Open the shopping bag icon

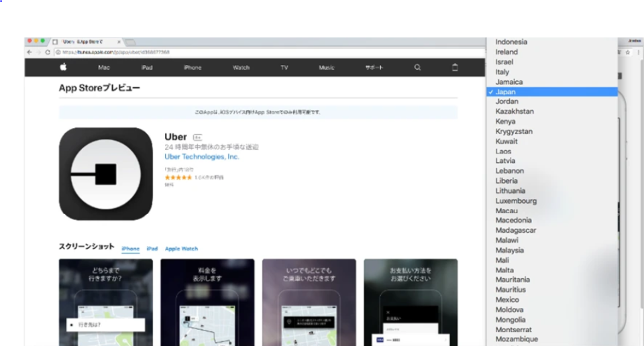pos(455,67)
